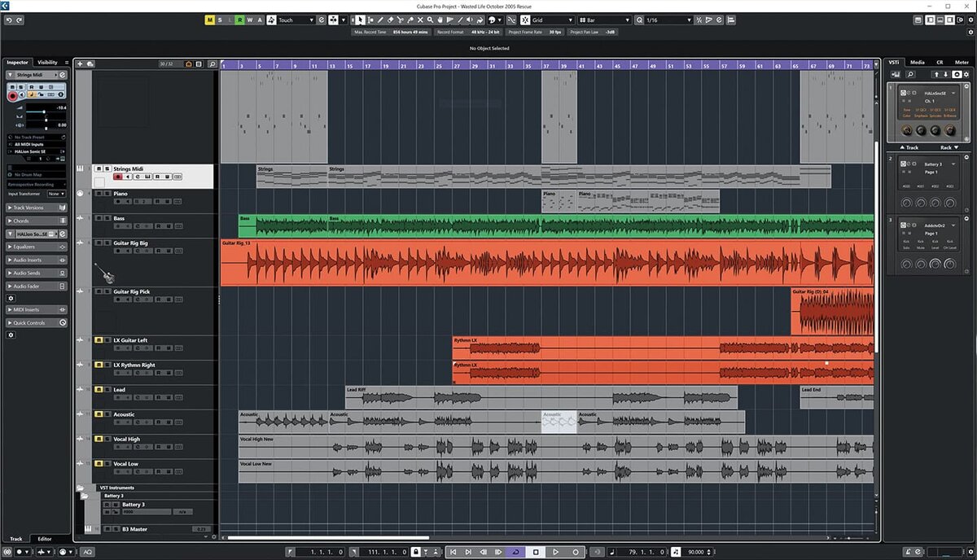Toggle the global Mute M button
977x560 pixels.
tap(209, 20)
